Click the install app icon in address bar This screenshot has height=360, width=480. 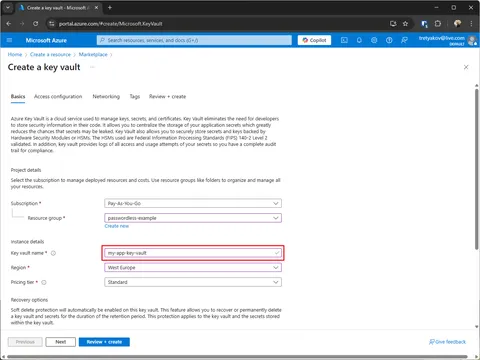[393, 24]
